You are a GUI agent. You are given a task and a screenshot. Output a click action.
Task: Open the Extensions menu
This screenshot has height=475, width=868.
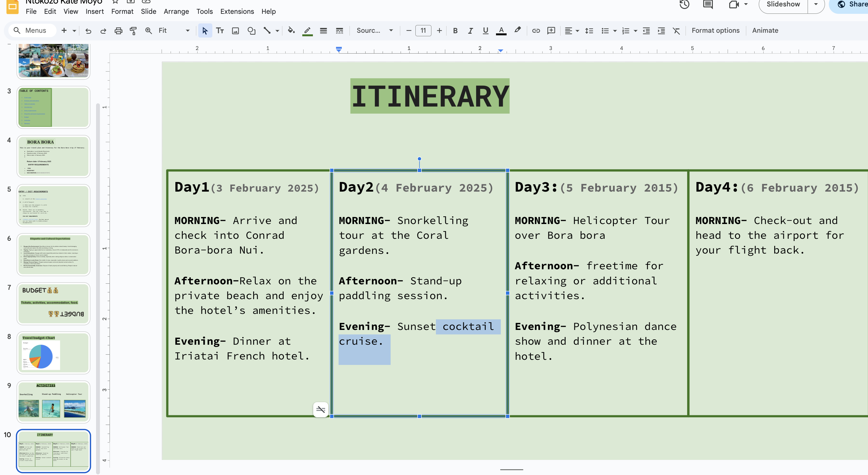coord(237,11)
